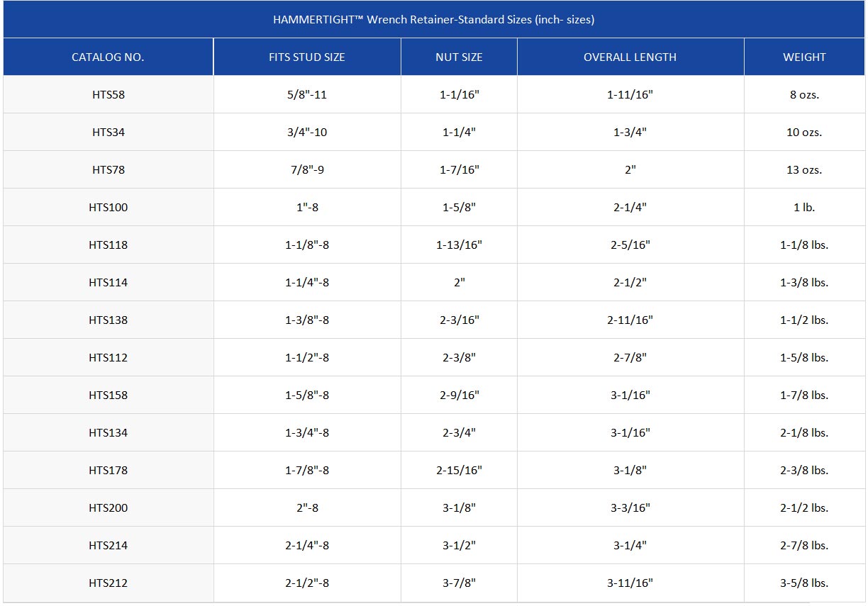This screenshot has height=606, width=868.
Task: Select stud size 2"-8
Action: click(307, 508)
